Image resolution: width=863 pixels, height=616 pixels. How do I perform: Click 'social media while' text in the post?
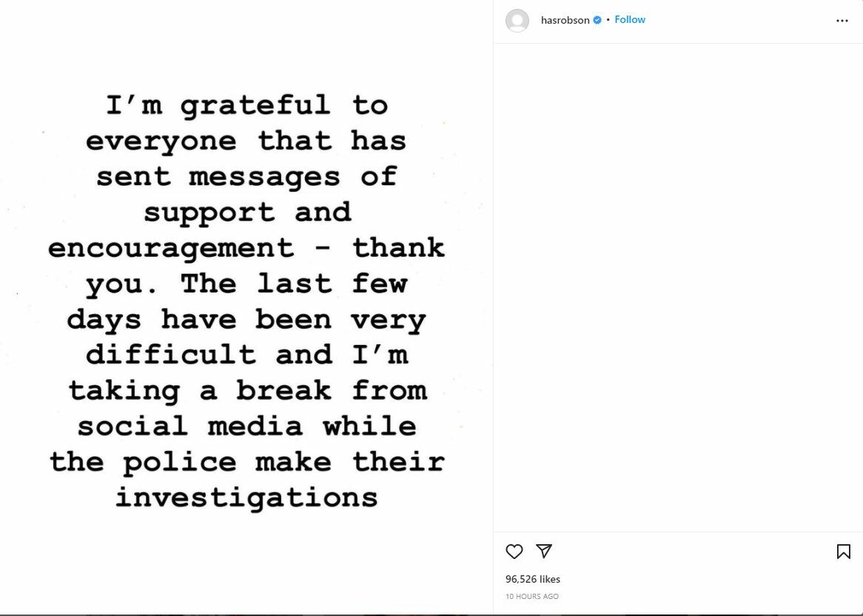(x=246, y=426)
